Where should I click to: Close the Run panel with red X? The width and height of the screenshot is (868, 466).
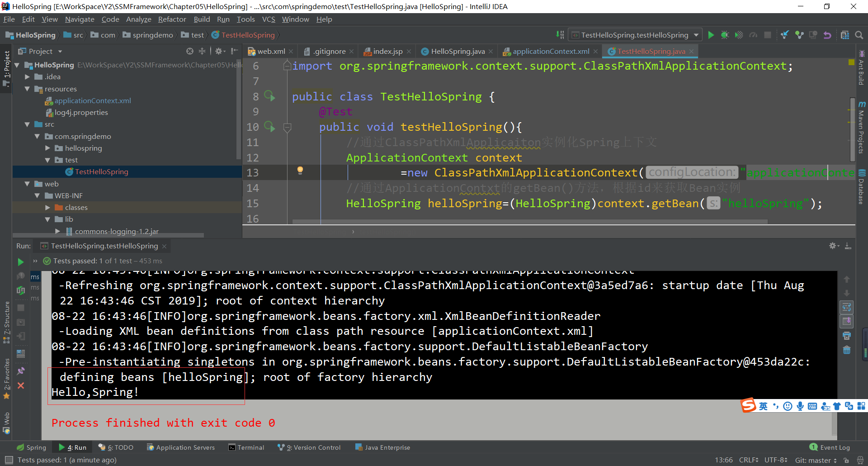pyautogui.click(x=20, y=385)
